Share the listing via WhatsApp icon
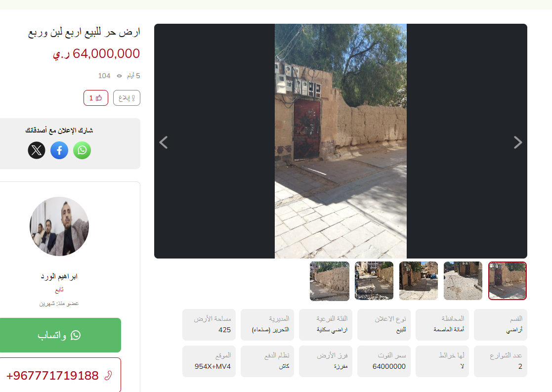 click(82, 150)
